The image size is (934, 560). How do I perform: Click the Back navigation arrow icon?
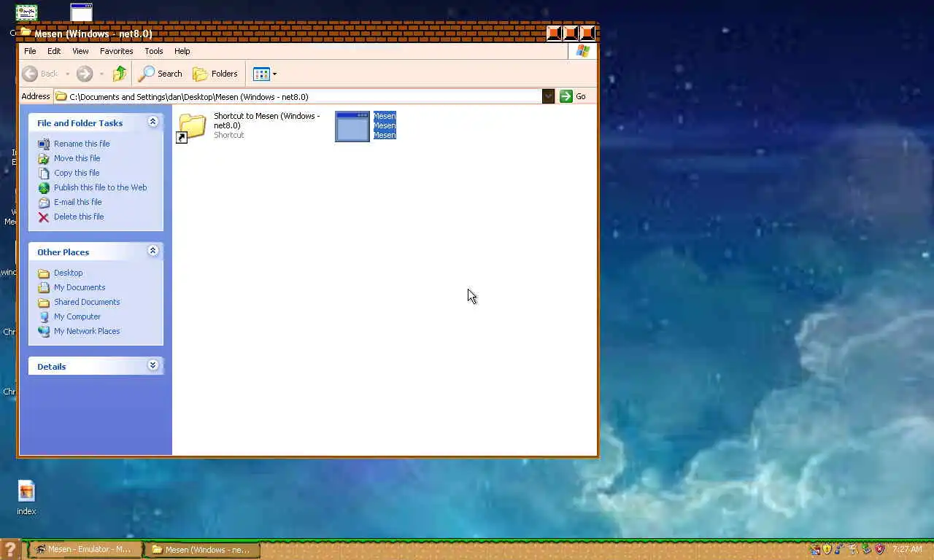click(30, 74)
